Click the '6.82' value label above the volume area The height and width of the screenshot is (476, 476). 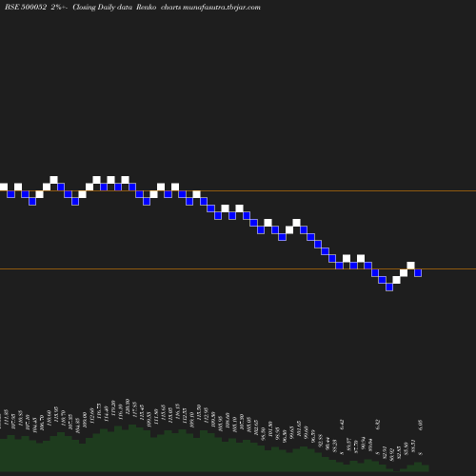(x=378, y=425)
